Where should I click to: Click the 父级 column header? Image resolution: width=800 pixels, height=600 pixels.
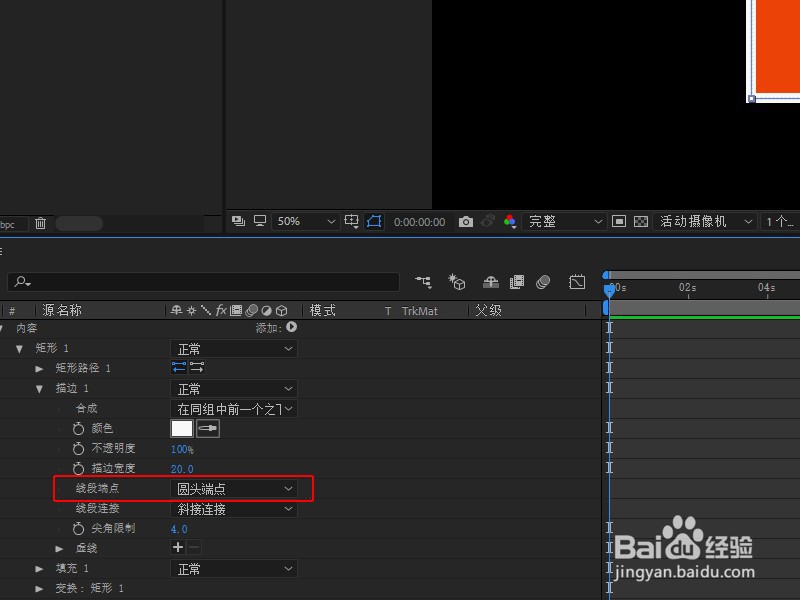pyautogui.click(x=488, y=310)
